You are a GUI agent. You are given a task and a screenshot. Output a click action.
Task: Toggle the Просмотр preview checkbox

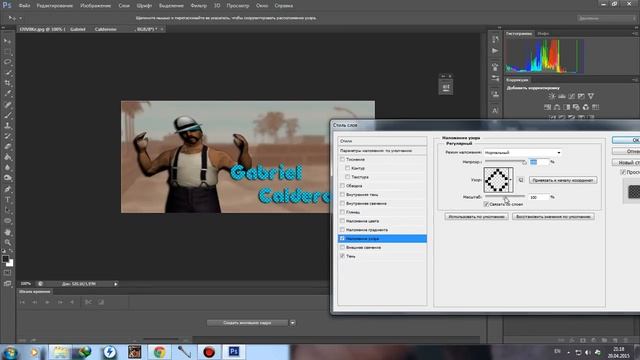623,172
